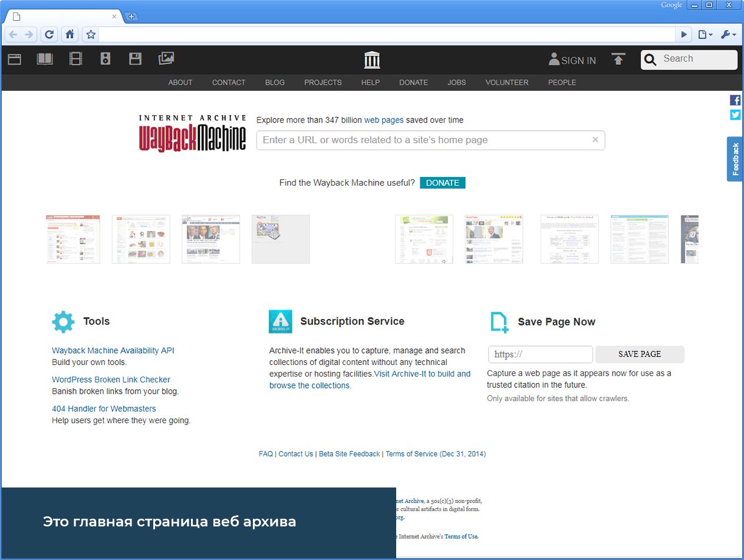Open Beta Site Feedback link
The width and height of the screenshot is (744, 560).
(350, 454)
